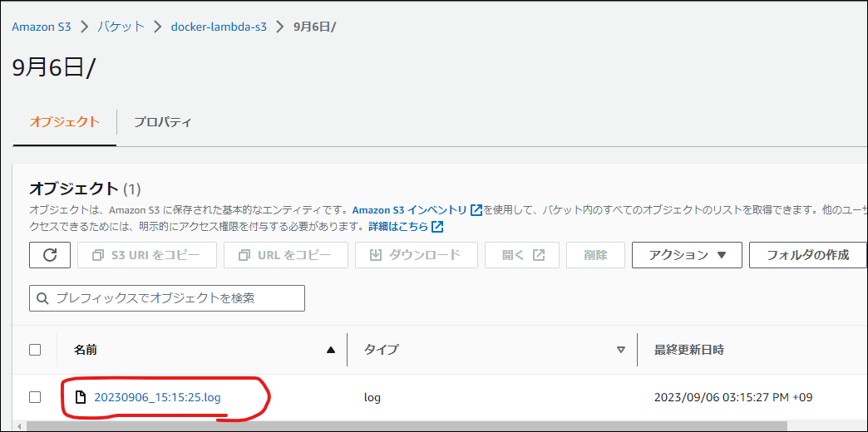
Task: Click the file icon beside 20230906_15:15:25.log
Action: 81,397
